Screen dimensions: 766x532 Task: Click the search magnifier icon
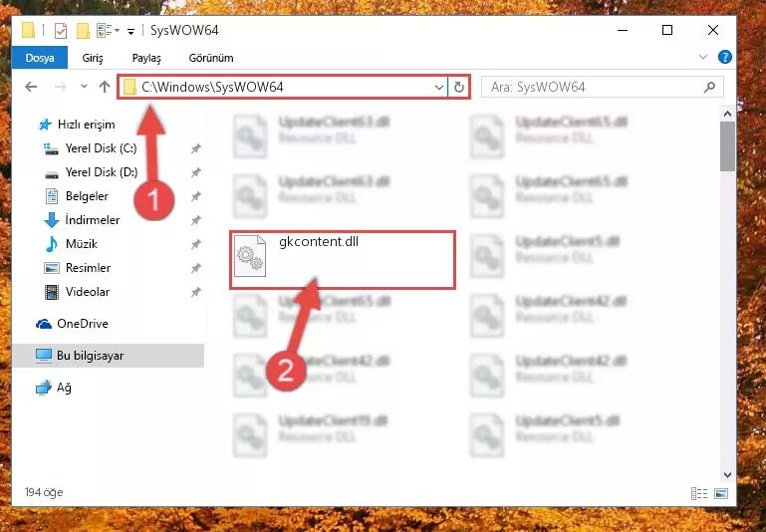click(710, 87)
